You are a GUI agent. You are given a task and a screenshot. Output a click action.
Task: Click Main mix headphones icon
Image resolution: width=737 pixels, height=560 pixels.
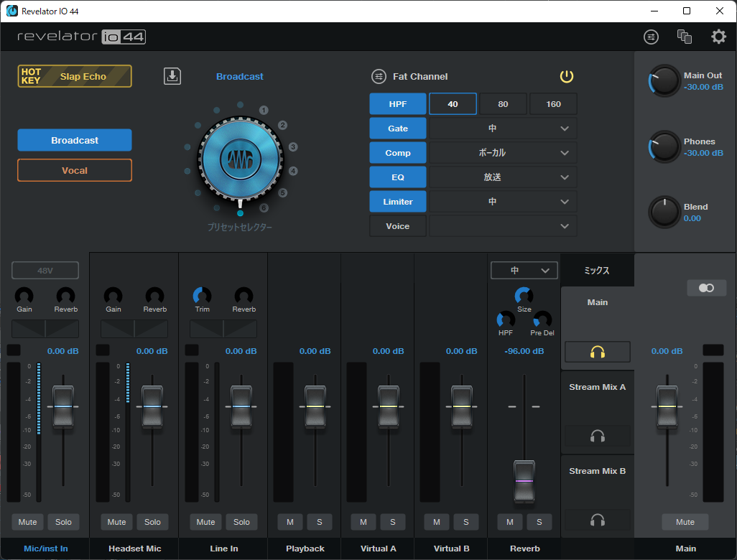[x=598, y=352]
